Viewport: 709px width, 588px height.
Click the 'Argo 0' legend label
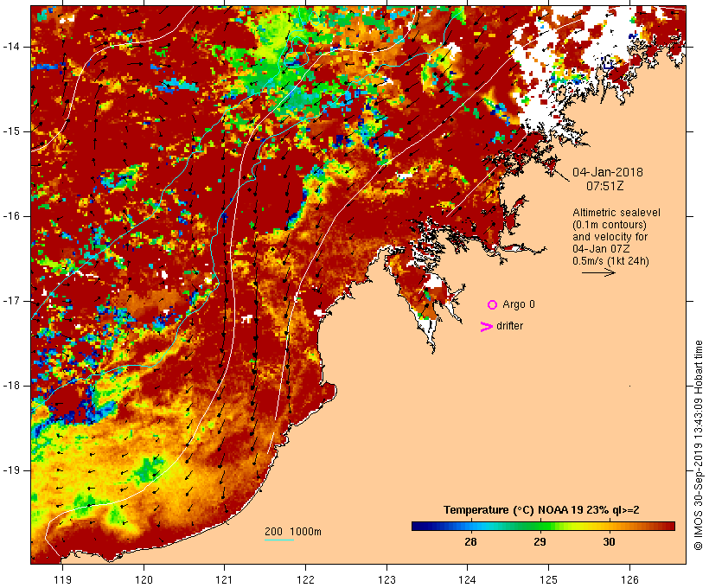click(519, 304)
